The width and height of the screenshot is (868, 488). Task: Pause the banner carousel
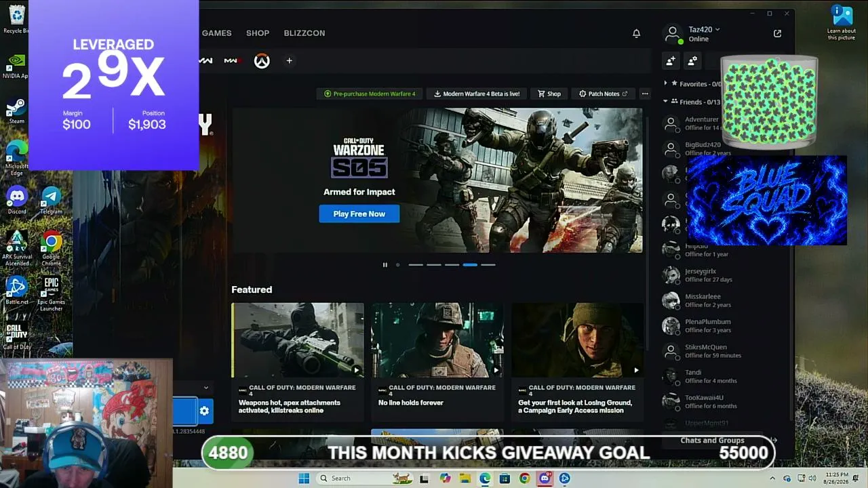[385, 265]
